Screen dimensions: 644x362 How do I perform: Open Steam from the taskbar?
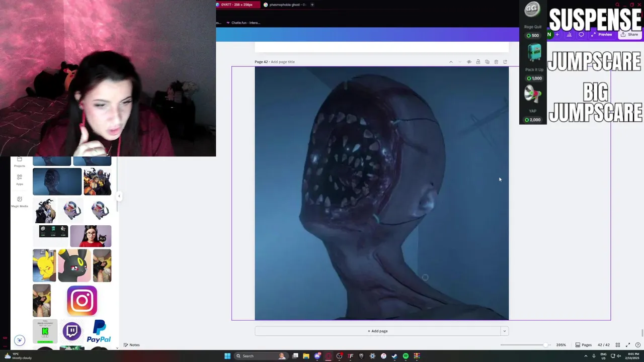point(394,356)
